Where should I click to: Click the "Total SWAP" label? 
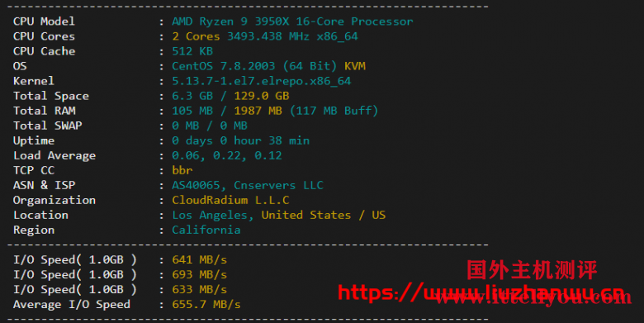[48, 126]
